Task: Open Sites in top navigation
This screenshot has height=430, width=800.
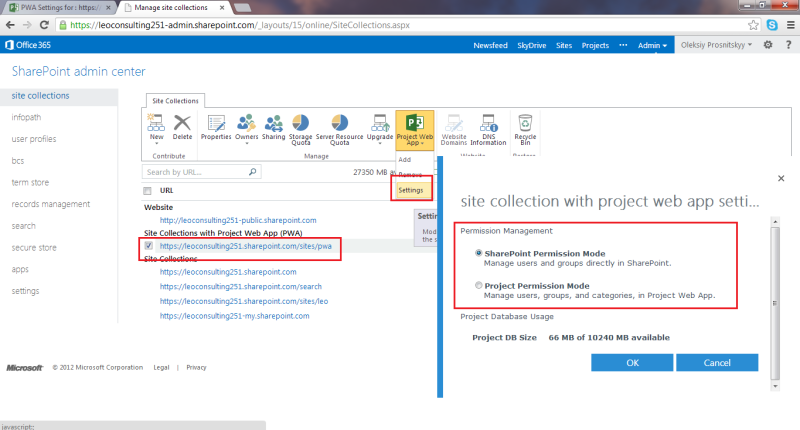Action: (564, 45)
